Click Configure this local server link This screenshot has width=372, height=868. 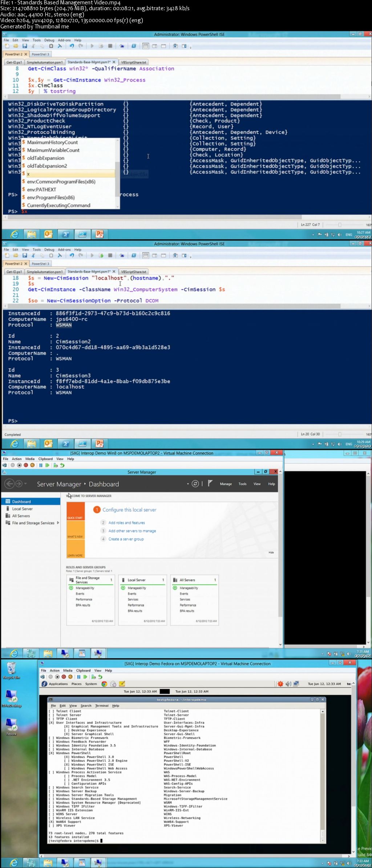129,510
